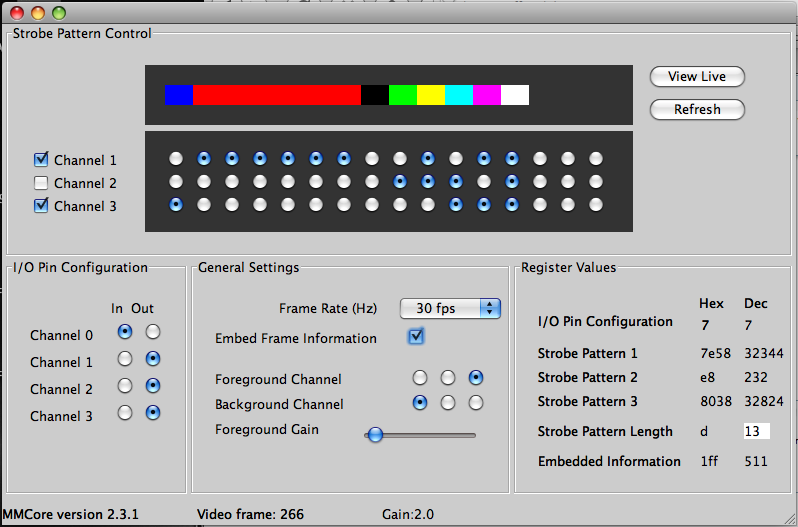Viewport: 798px width, 527px height.
Task: Click the blue color segment in pattern bar
Action: tap(179, 95)
